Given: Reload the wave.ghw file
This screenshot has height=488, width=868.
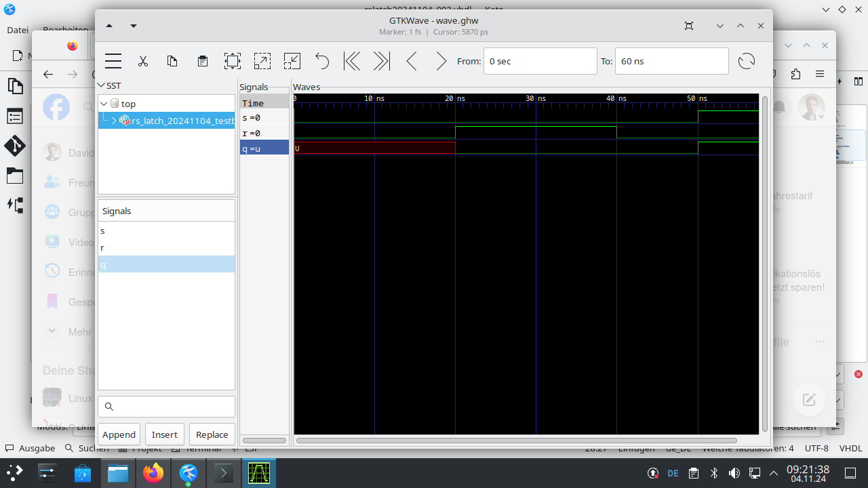Looking at the screenshot, I should coord(747,61).
